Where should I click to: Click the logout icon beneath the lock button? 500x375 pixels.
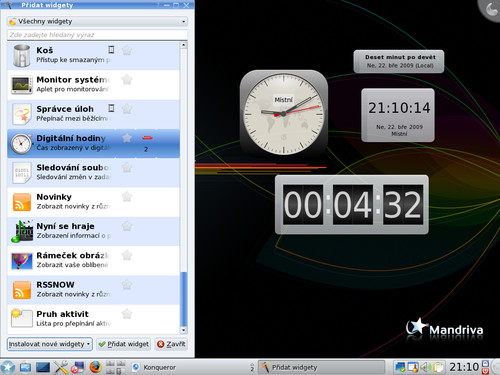tap(485, 371)
